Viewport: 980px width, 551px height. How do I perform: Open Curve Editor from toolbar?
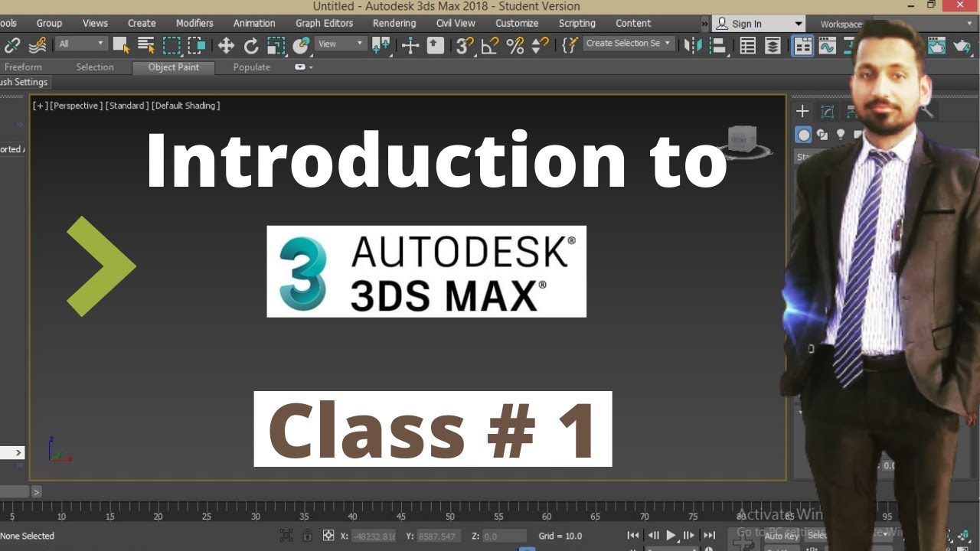(x=827, y=46)
